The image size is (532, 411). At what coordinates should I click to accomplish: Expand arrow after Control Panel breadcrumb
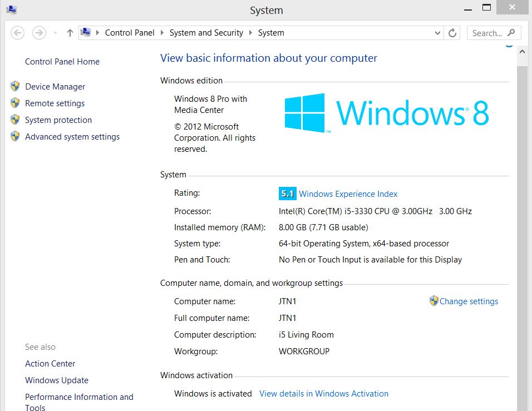(162, 33)
